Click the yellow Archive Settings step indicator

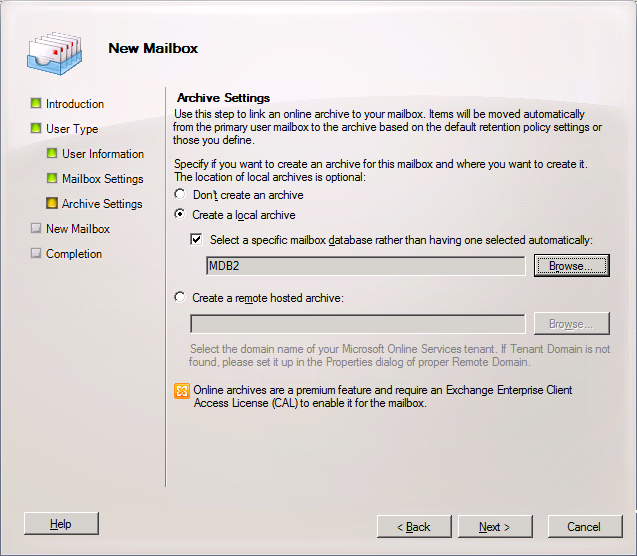(52, 203)
